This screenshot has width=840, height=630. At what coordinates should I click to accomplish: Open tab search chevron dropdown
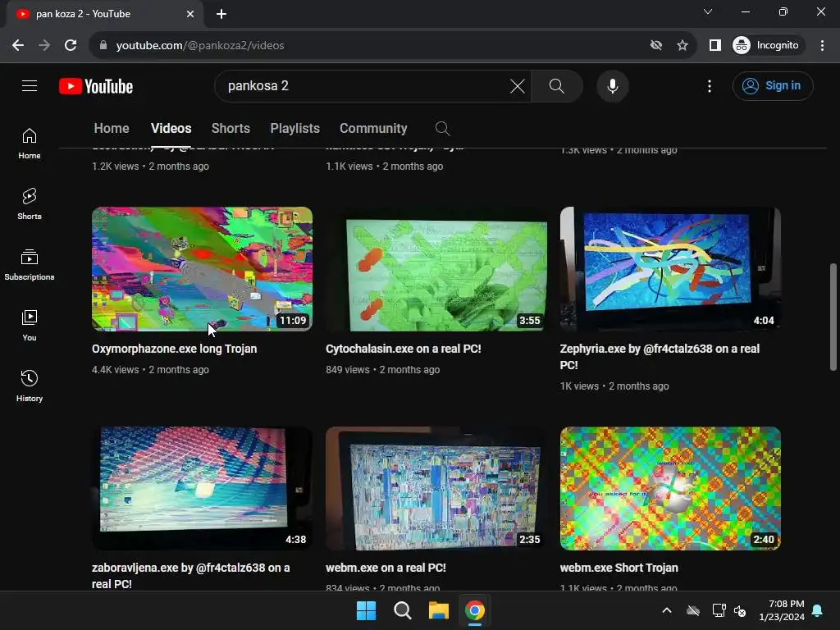(x=708, y=11)
